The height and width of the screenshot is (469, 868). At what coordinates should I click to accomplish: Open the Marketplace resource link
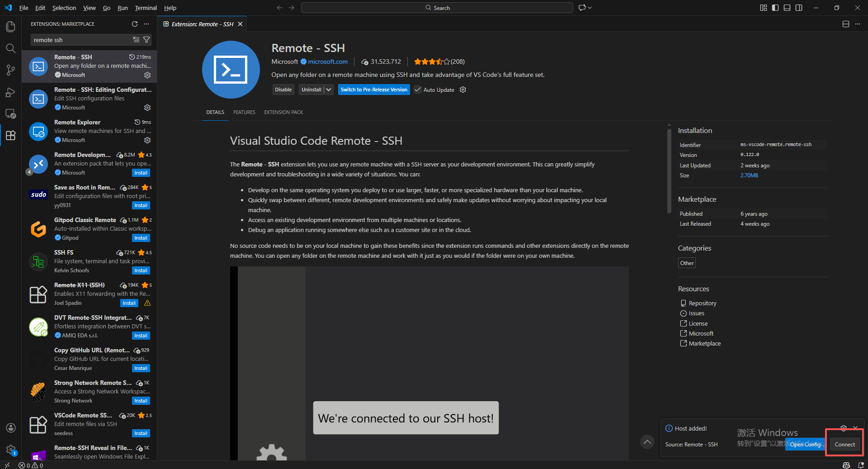(704, 343)
